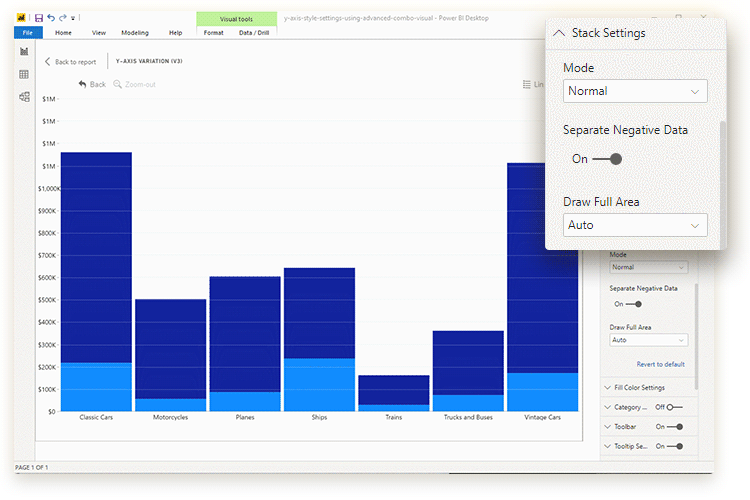Screen dimensions: 750x500
Task: Go back using the Back to report chevron
Action: click(47, 61)
